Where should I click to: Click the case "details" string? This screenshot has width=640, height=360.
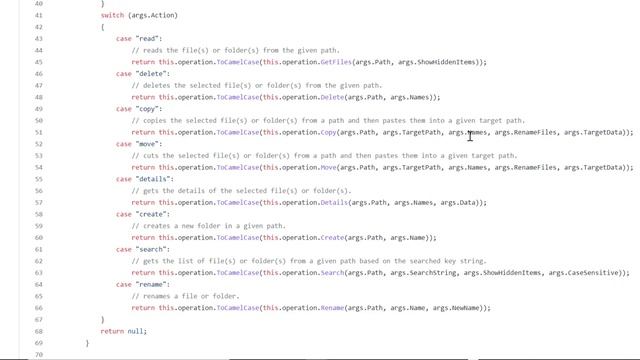coord(153,179)
